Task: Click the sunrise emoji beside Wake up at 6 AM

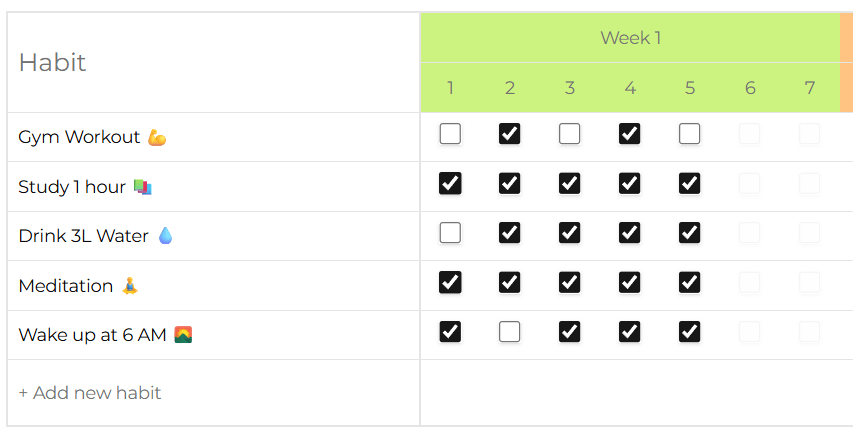Action: click(x=182, y=335)
